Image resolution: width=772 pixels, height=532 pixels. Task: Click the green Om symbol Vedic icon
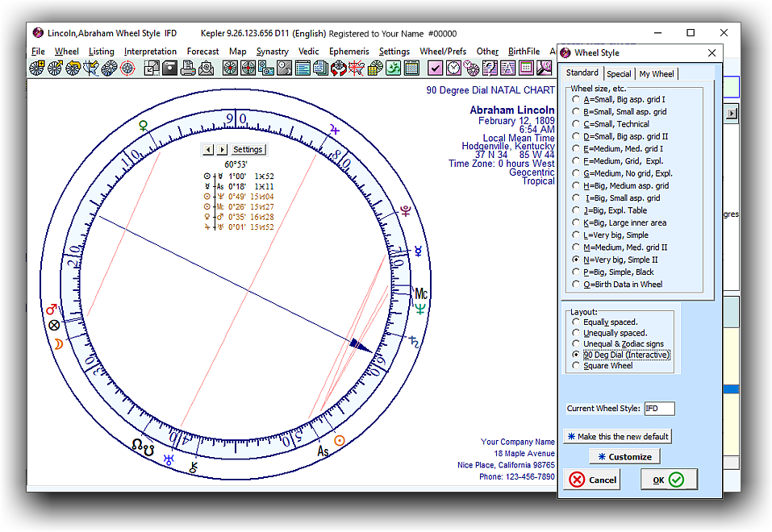(392, 68)
